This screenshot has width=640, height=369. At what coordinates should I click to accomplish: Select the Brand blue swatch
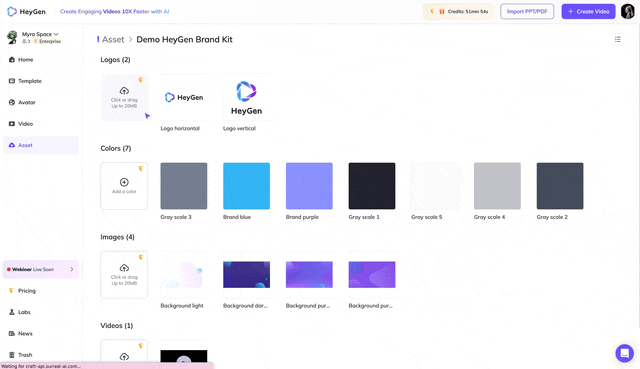pos(247,186)
